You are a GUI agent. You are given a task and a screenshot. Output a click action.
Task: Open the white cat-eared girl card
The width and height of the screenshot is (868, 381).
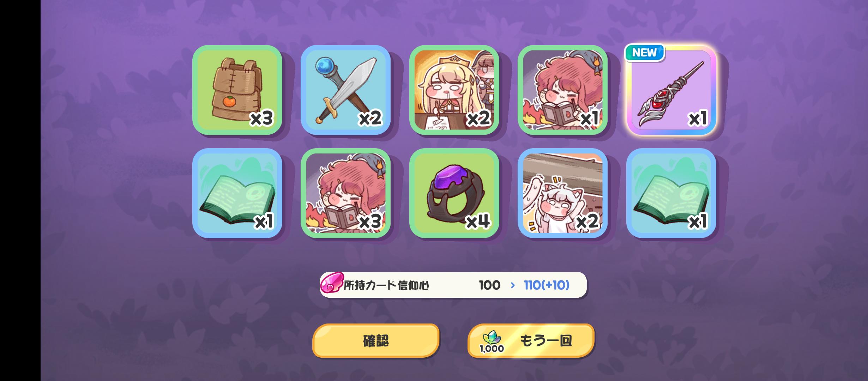(562, 193)
